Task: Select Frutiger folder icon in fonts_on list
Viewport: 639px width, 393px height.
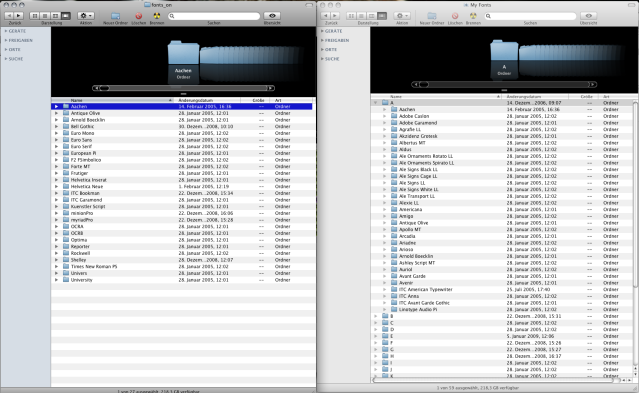Action: (x=66, y=173)
